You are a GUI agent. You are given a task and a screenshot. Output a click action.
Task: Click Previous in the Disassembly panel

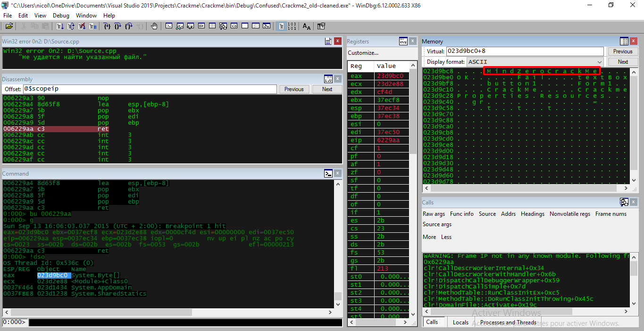[294, 89]
